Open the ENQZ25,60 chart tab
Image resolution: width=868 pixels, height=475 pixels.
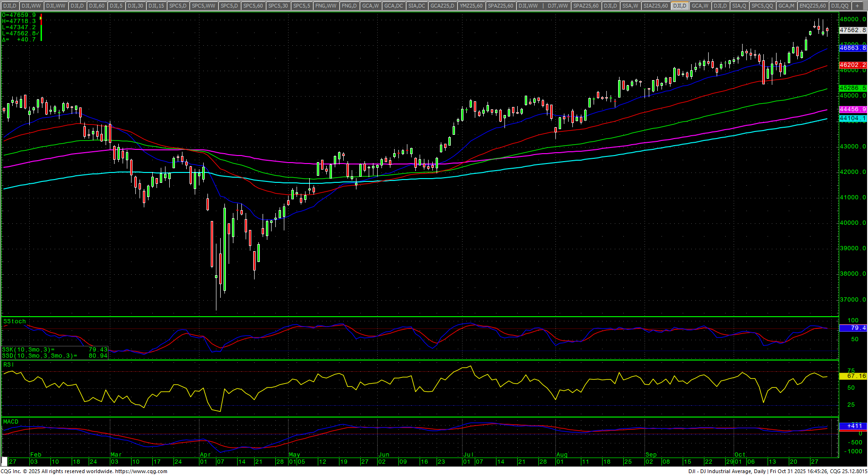pyautogui.click(x=812, y=6)
